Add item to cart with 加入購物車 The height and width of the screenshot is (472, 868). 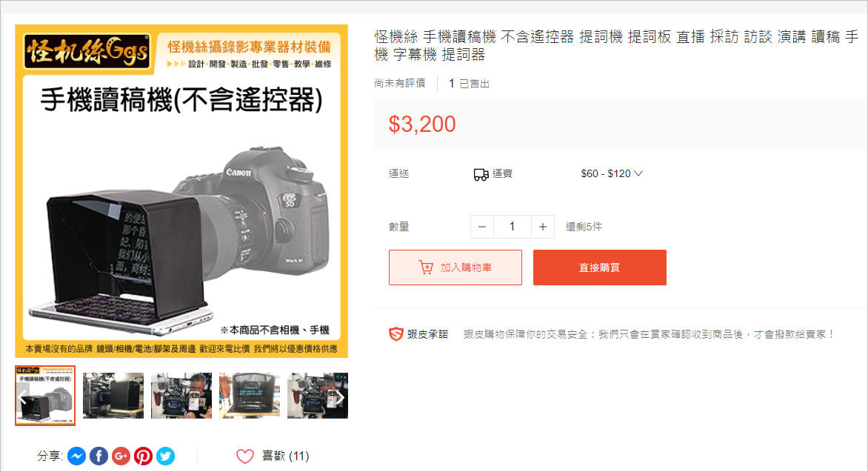[455, 267]
